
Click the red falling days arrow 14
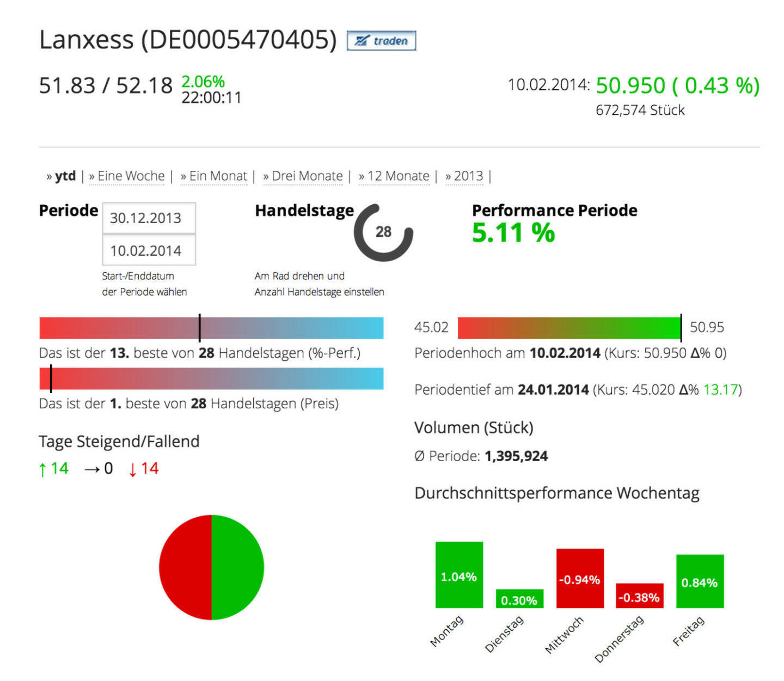click(x=143, y=469)
